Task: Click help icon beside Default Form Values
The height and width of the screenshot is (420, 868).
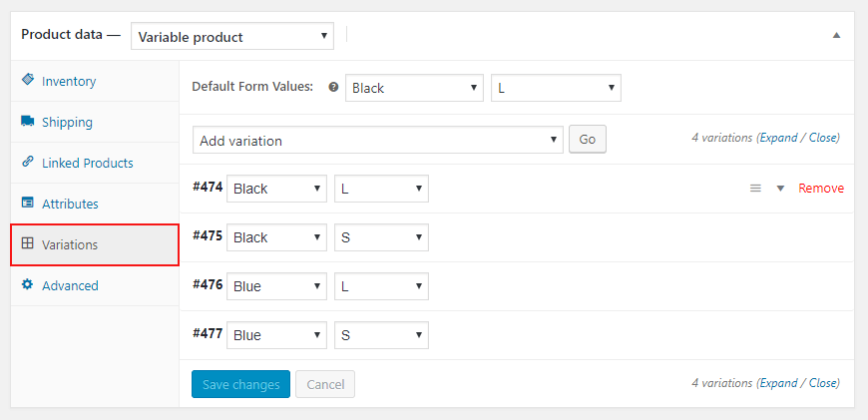Action: click(333, 88)
